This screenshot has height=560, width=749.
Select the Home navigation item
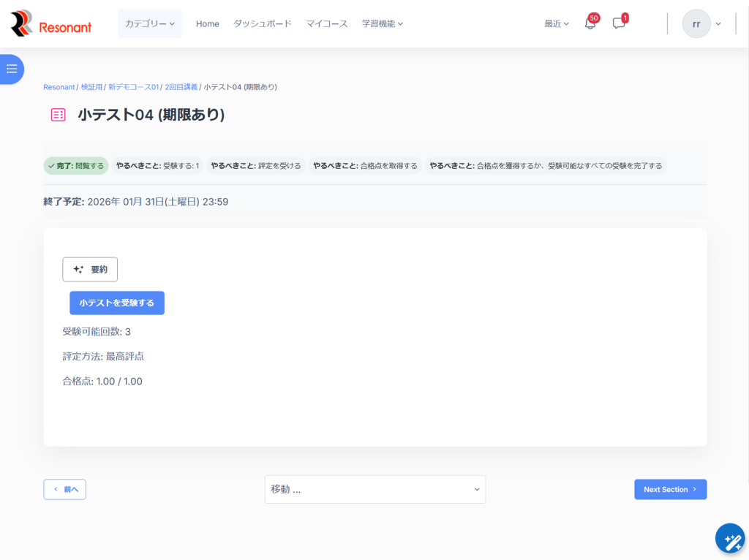208,23
